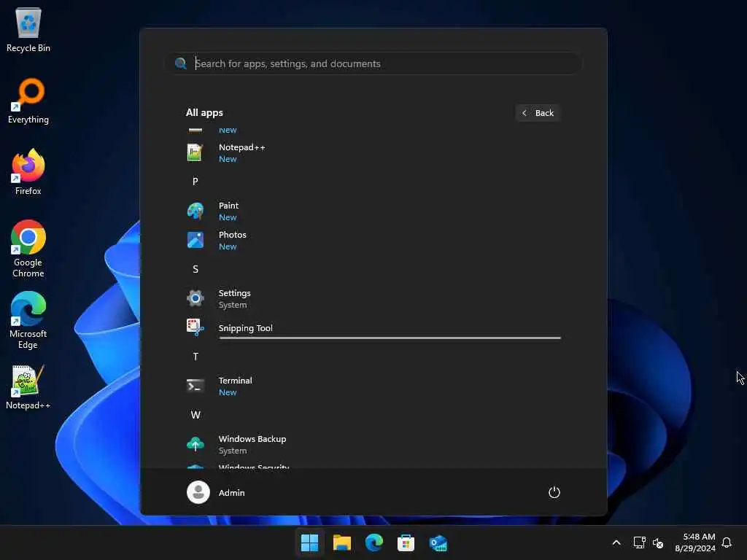
Task: Click the Settings gear icon
Action: coord(196,298)
